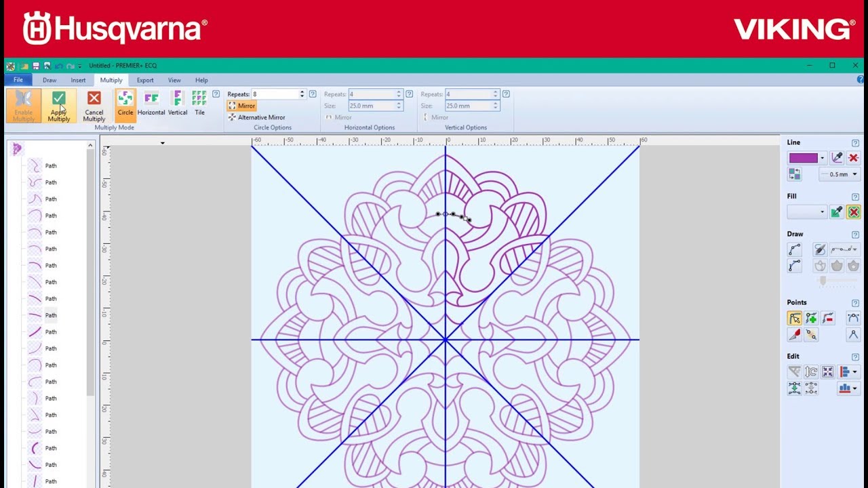Click the purple line color swatch
Image resolution: width=868 pixels, height=488 pixels.
click(x=803, y=158)
